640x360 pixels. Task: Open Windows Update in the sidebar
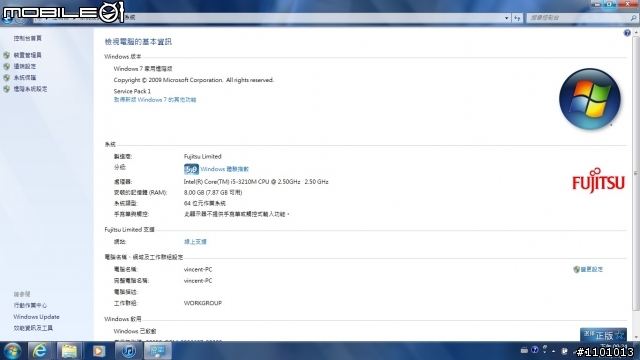(36, 317)
